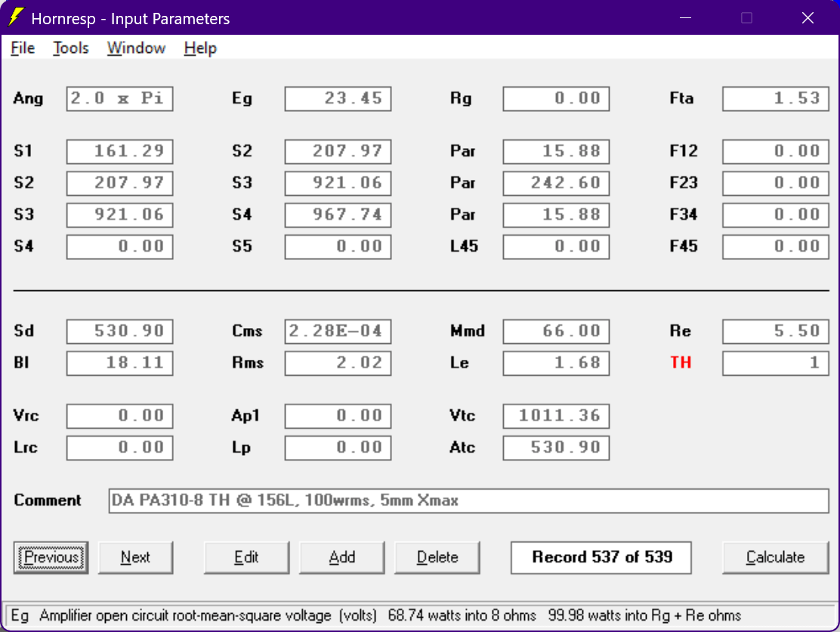Viewport: 840px width, 632px height.
Task: Select the TH field showing 1
Action: tap(776, 363)
